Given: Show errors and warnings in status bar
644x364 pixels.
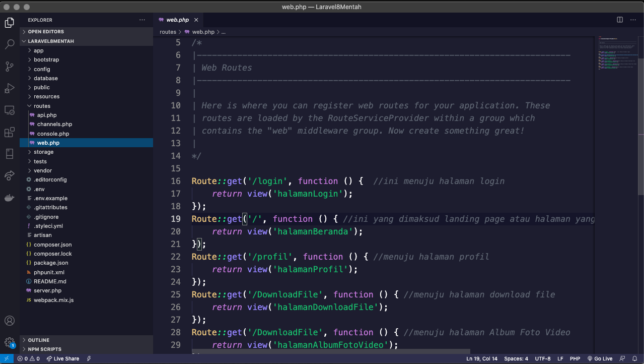Looking at the screenshot, I should (x=29, y=358).
